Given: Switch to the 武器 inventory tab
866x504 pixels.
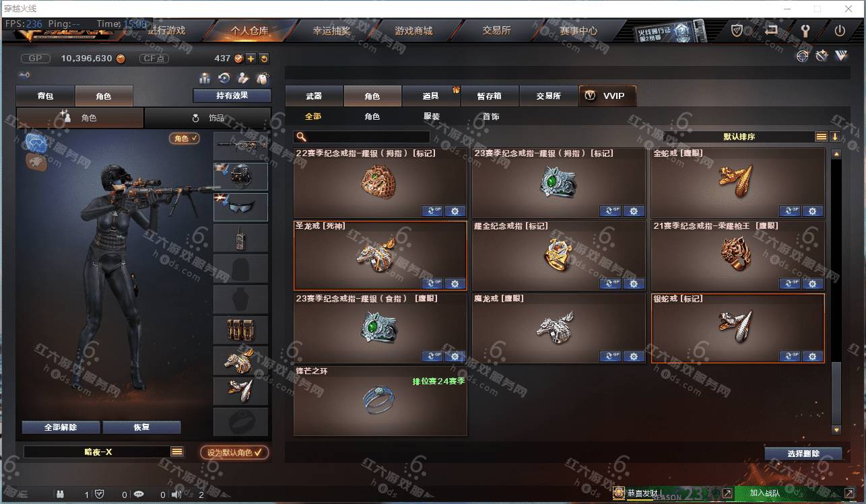Looking at the screenshot, I should 314,96.
